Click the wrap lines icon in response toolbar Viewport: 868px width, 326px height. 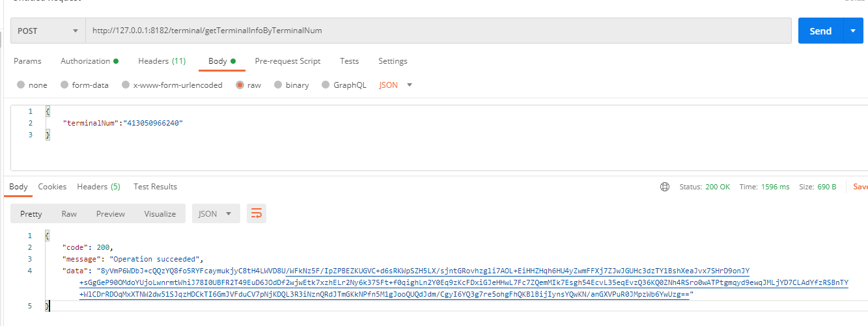[x=257, y=213]
